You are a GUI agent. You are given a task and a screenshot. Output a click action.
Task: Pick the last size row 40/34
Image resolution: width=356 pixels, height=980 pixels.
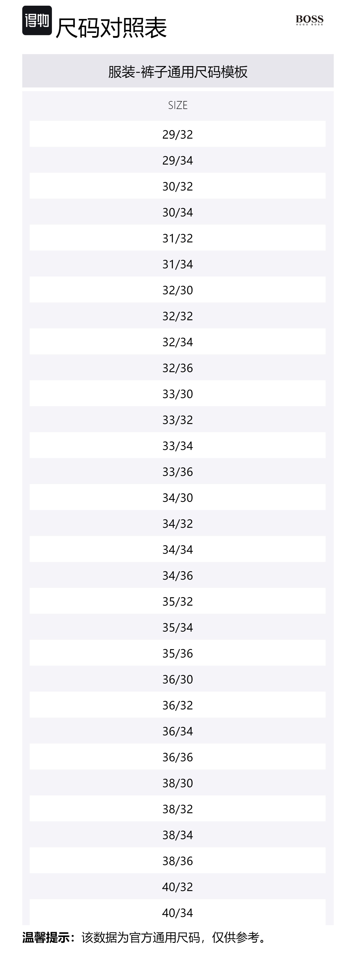coord(178,913)
